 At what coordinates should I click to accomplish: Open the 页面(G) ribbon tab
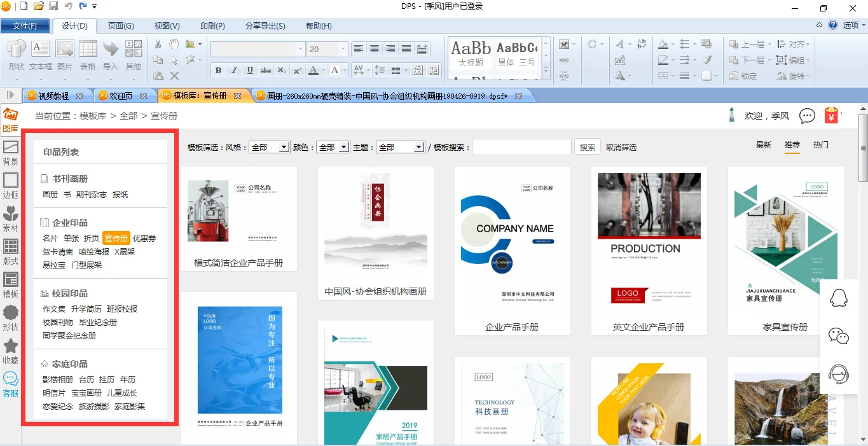pyautogui.click(x=121, y=25)
